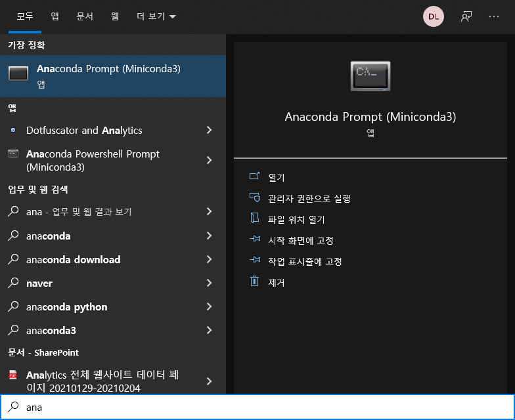The height and width of the screenshot is (420, 515).
Task: Expand the Analytics PDF document chevron
Action: pyautogui.click(x=209, y=381)
